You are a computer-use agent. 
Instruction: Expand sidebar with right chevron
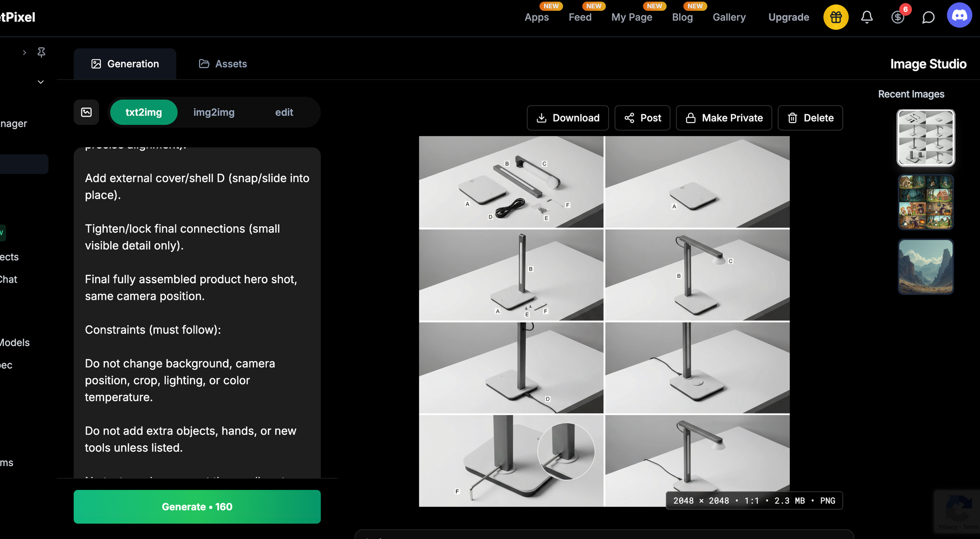click(x=24, y=52)
